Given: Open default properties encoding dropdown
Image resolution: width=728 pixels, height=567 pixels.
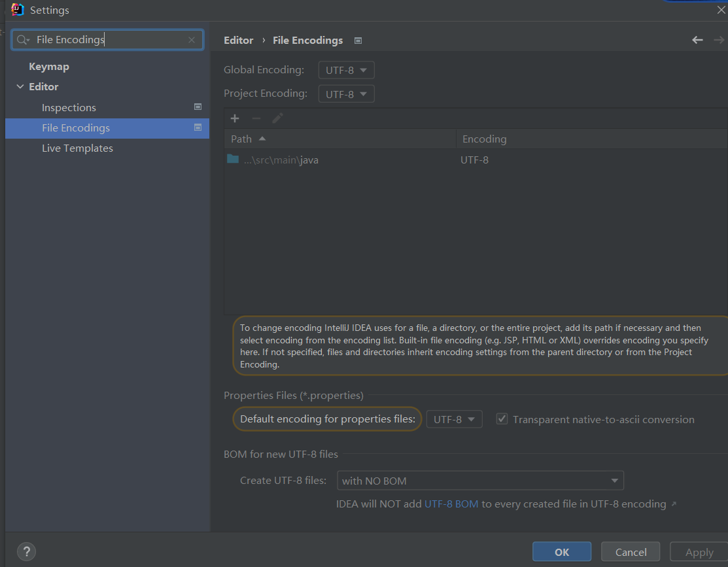Looking at the screenshot, I should pyautogui.click(x=454, y=419).
